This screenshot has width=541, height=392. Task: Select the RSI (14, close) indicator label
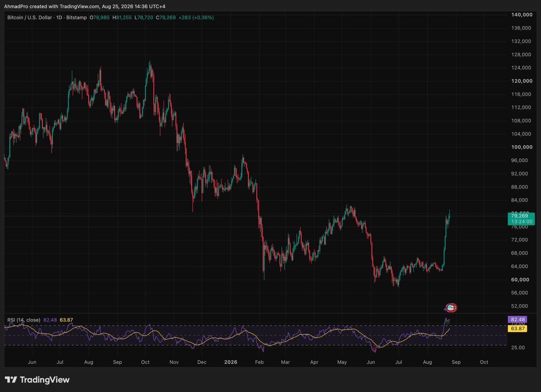coord(23,320)
